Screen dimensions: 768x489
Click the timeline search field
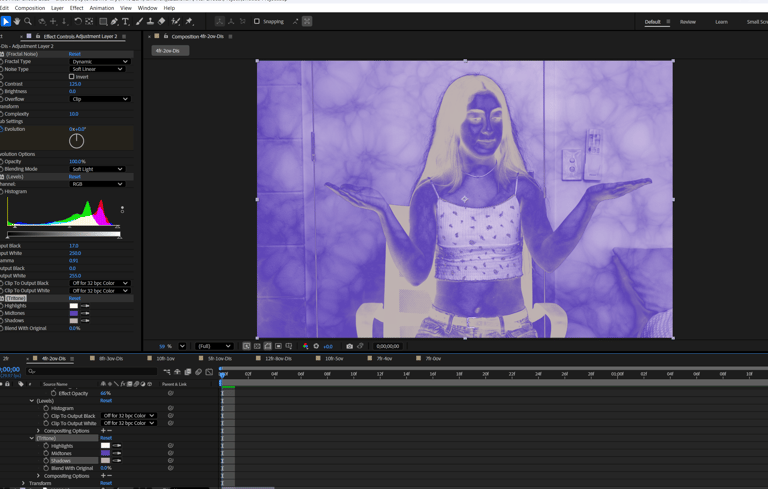click(x=92, y=372)
